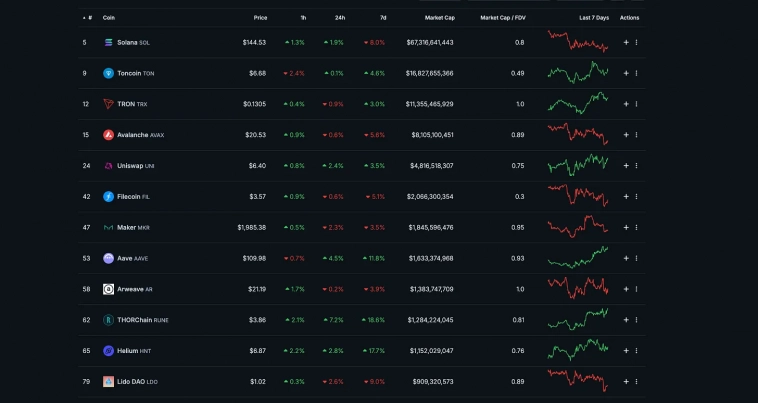Add Helium with the plus icon

point(626,351)
